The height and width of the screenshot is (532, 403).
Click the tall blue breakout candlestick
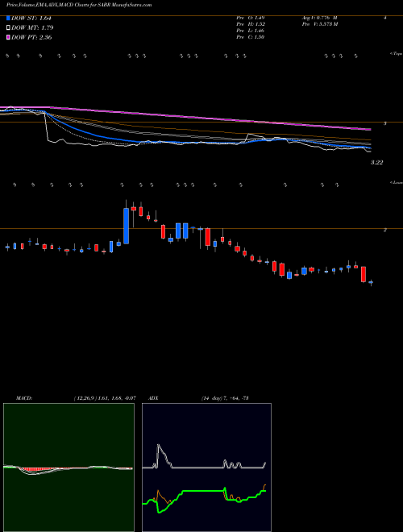click(x=127, y=226)
